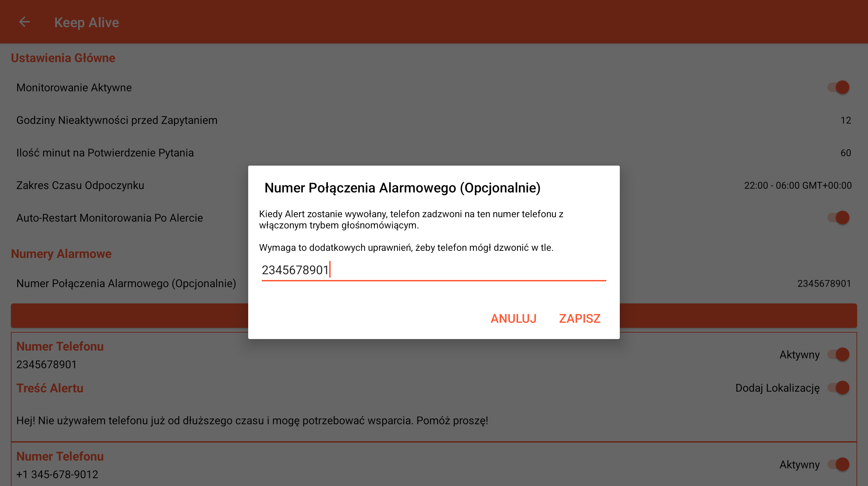Toggle Aktywny switch for +1 345-678-9012
Screen dimensions: 868x486
[x=838, y=465]
